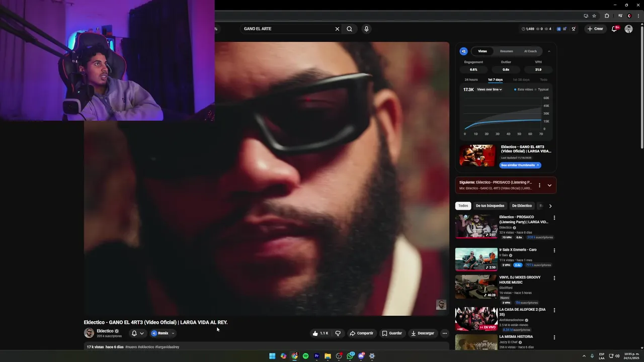Viewport: 644px width, 362px height.
Task: Click the YouTube search input field
Action: coord(288,29)
